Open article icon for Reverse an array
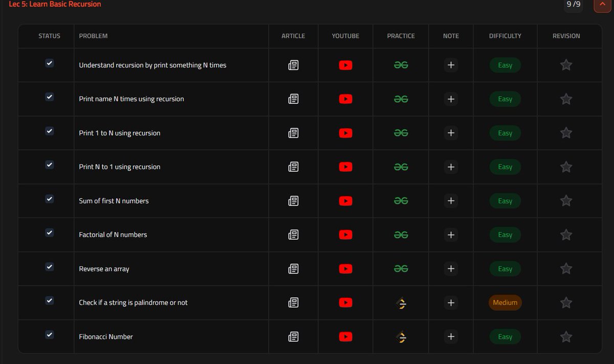 [x=293, y=269]
